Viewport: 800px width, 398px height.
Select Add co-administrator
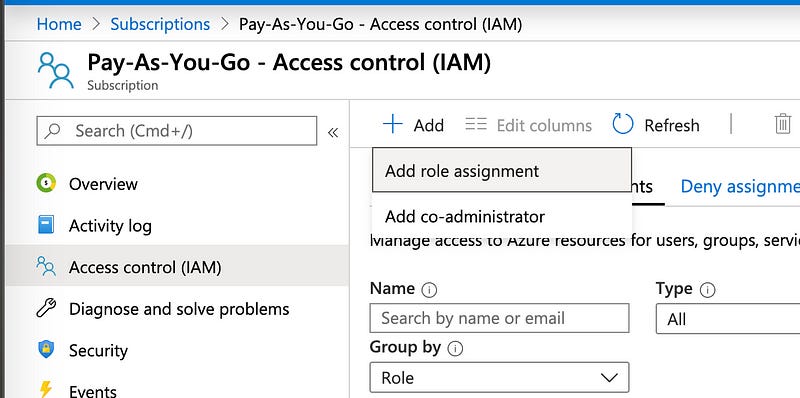(502, 217)
